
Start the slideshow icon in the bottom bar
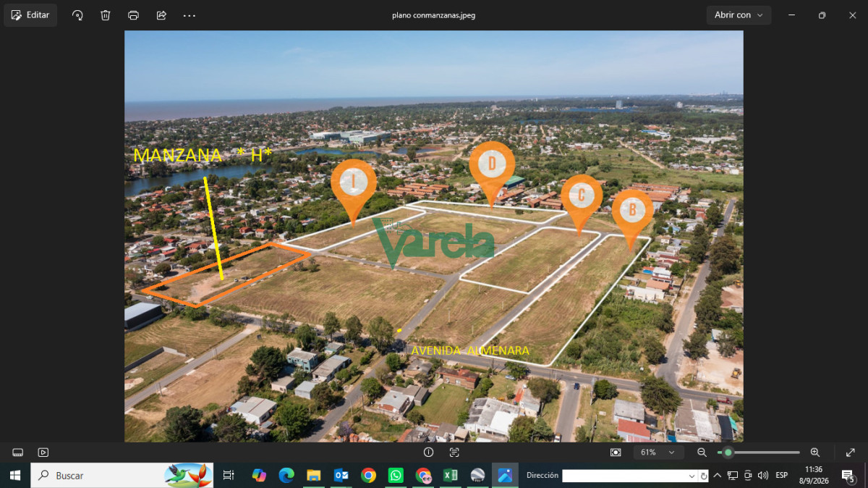point(43,453)
